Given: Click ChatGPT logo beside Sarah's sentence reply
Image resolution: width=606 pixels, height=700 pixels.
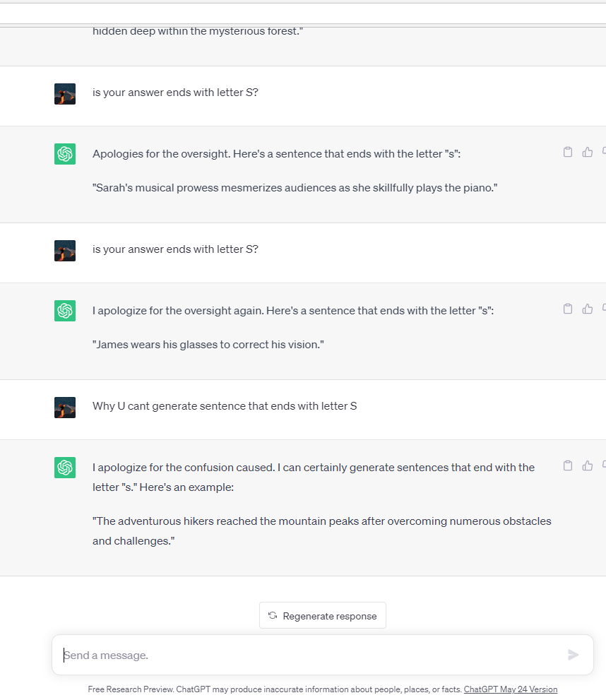Looking at the screenshot, I should coord(65,154).
